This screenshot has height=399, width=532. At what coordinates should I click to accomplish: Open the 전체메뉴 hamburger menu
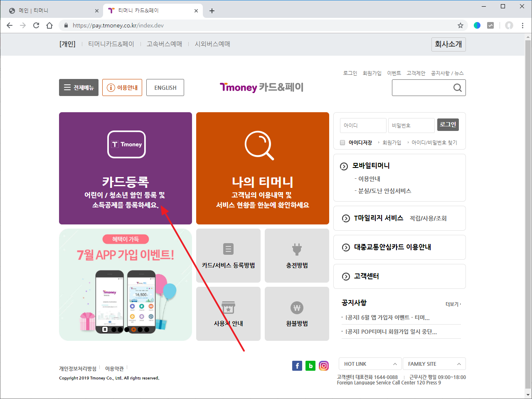point(79,88)
